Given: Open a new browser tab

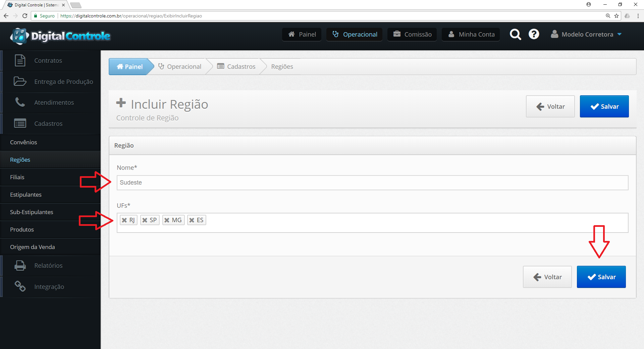Looking at the screenshot, I should point(76,5).
